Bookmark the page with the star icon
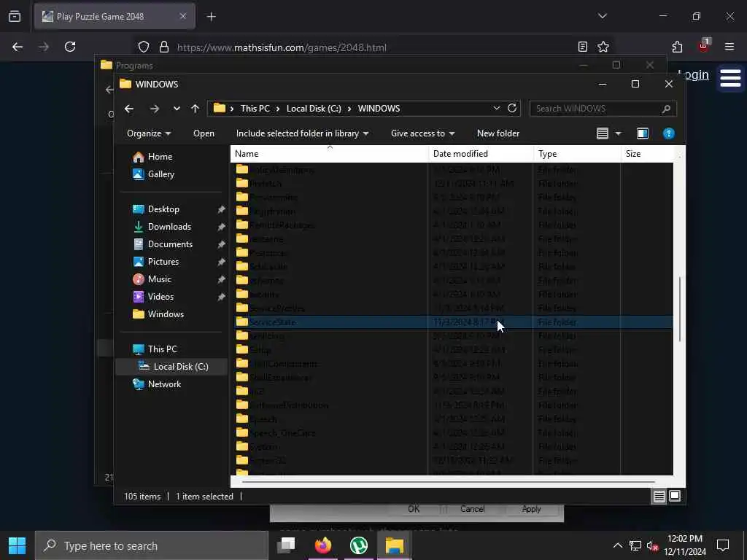The width and height of the screenshot is (747, 560). tap(603, 47)
